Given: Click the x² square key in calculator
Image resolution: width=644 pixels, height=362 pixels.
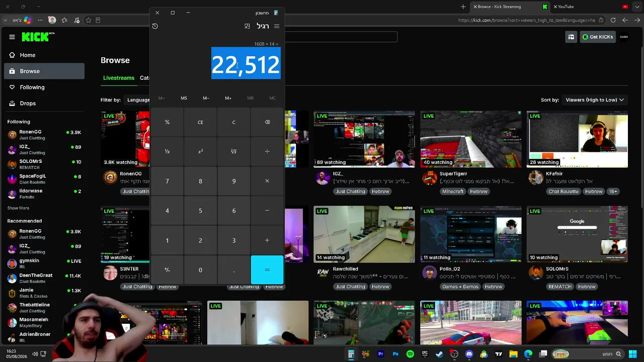Looking at the screenshot, I should (x=200, y=151).
